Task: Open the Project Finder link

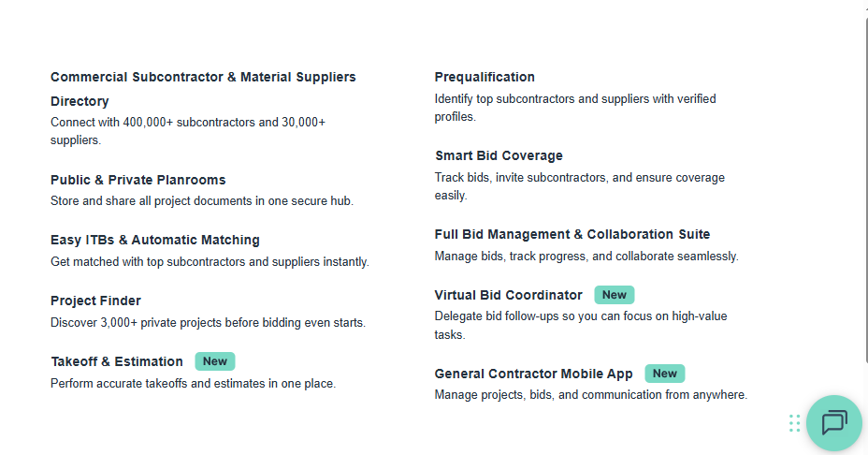Action: (x=95, y=301)
